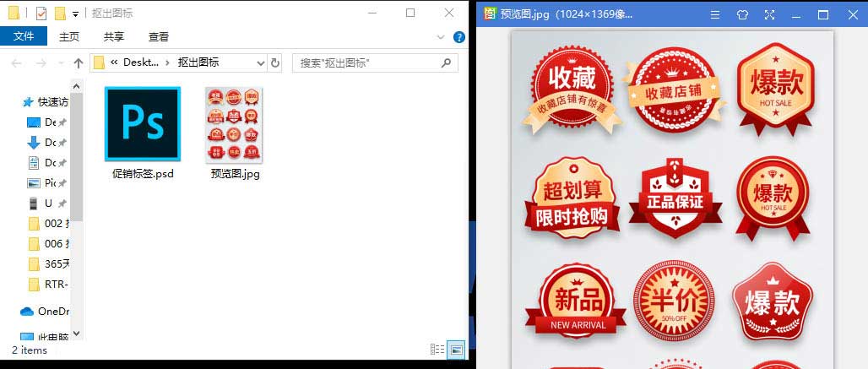
Task: Click the folder icon in the address bar
Action: point(99,62)
